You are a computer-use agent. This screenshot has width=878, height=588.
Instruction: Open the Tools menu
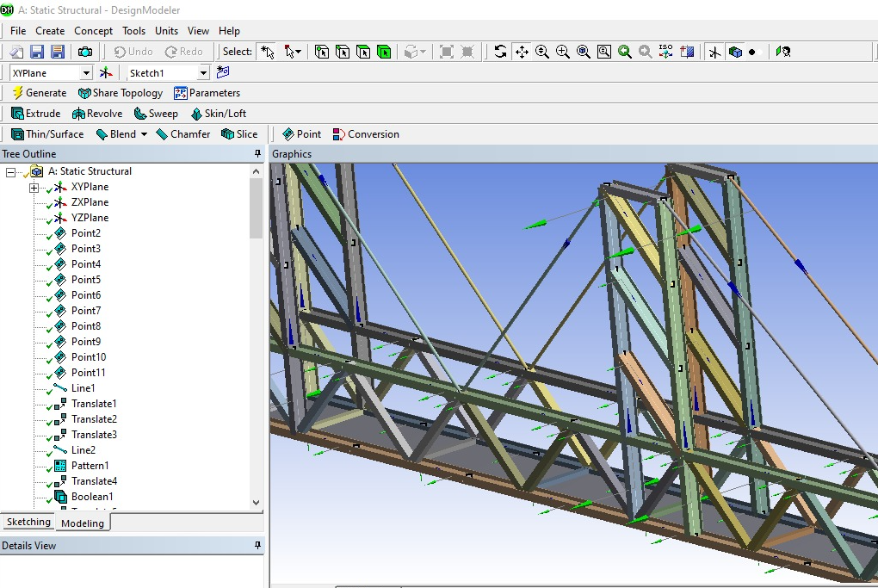point(133,31)
